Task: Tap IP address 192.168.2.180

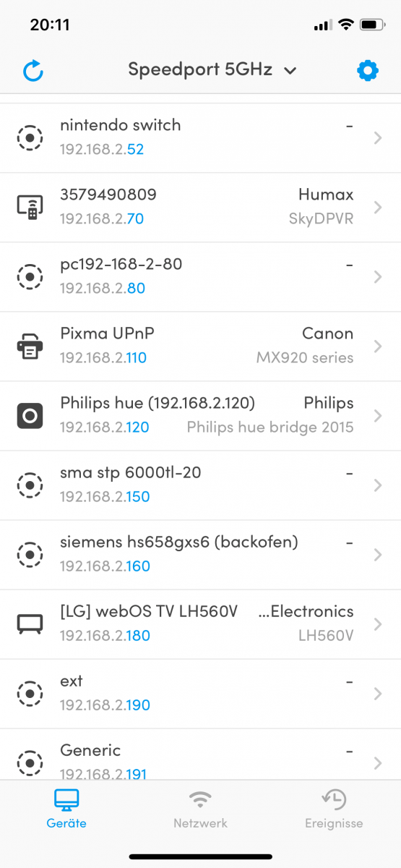Action: (x=105, y=636)
